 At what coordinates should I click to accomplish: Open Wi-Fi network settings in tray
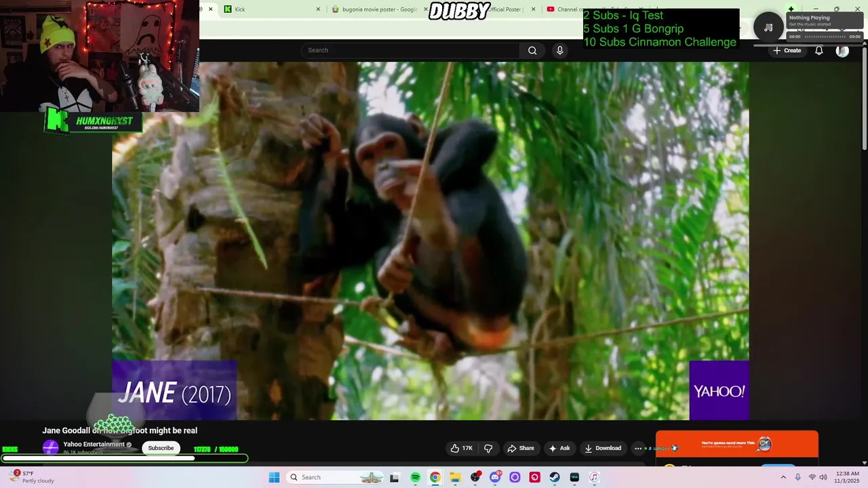(812, 477)
